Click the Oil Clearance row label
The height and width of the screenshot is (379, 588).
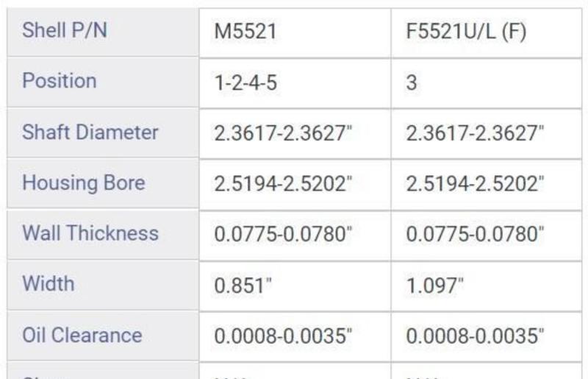pyautogui.click(x=82, y=335)
